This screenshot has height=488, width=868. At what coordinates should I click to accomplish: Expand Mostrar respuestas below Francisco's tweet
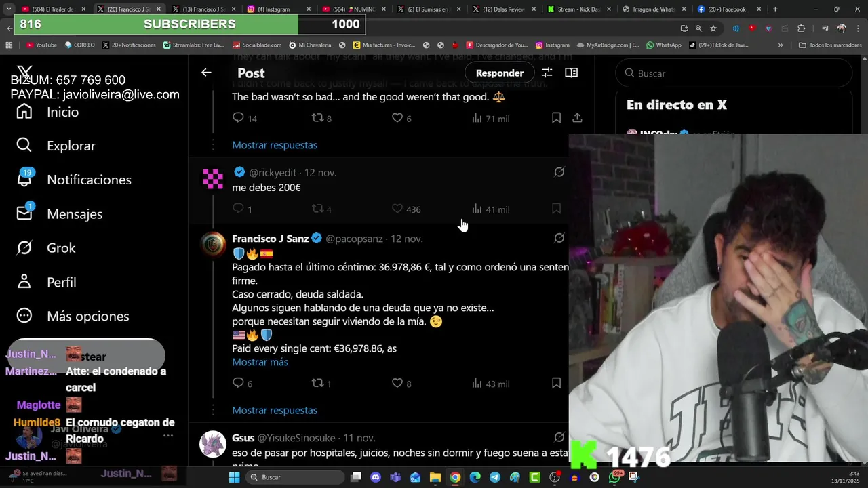275,410
